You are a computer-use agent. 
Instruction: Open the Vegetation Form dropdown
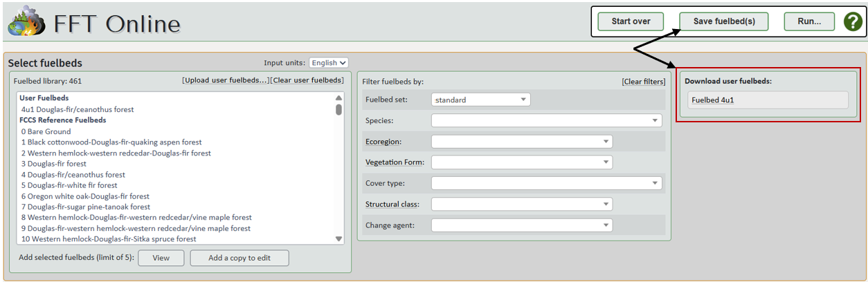tap(521, 162)
